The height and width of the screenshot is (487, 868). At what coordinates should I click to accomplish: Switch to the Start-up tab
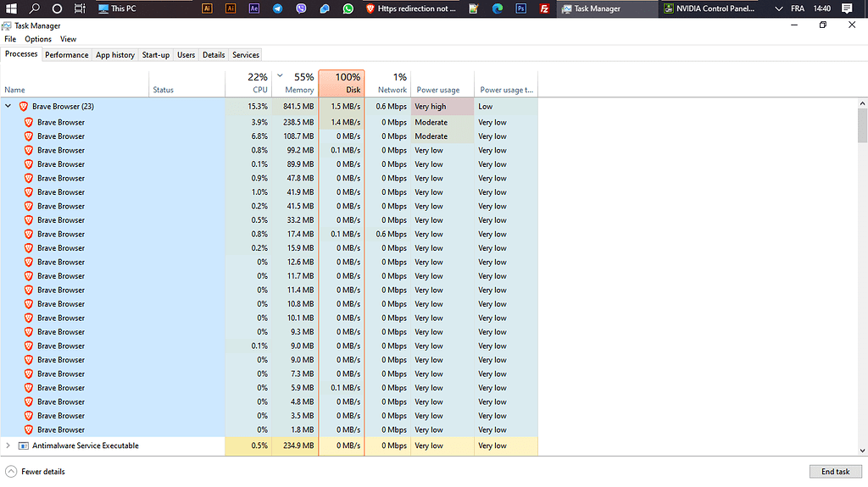coord(156,55)
